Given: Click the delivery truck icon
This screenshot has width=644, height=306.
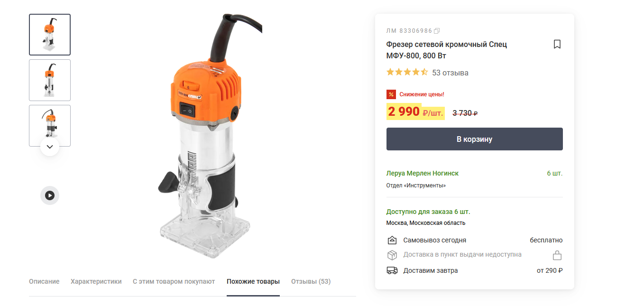Looking at the screenshot, I should [x=392, y=270].
